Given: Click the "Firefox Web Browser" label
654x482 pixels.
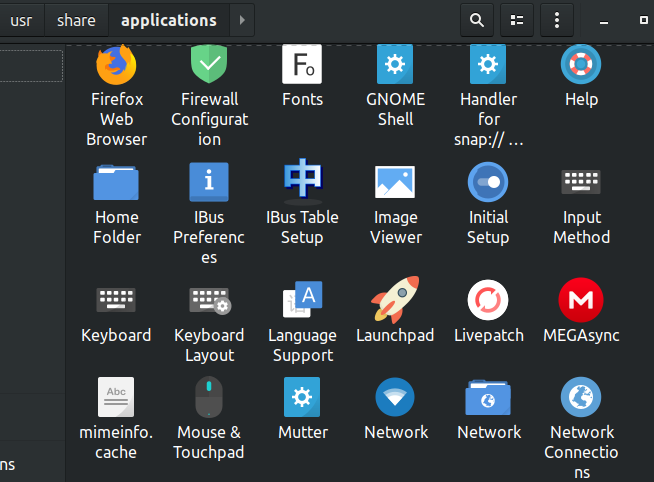Looking at the screenshot, I should tap(116, 119).
